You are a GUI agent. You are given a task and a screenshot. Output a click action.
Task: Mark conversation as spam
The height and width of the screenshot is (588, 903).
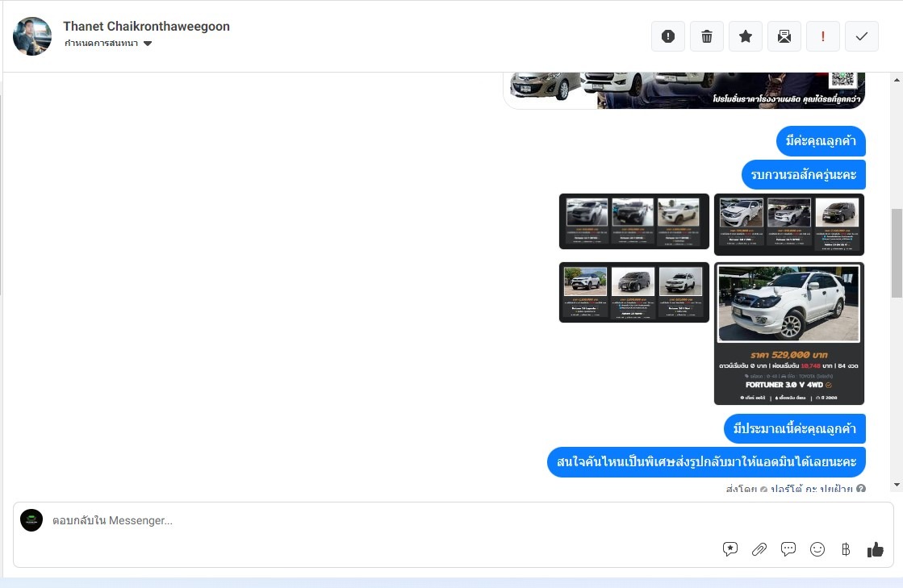[x=667, y=36]
